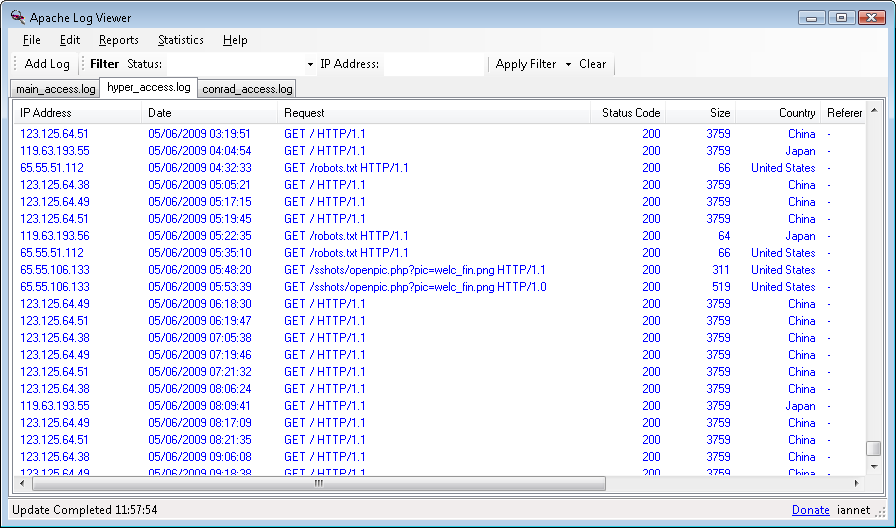Viewport: 896px width, 528px height.
Task: Minimize the Apache Log Viewer window
Action: click(x=811, y=18)
